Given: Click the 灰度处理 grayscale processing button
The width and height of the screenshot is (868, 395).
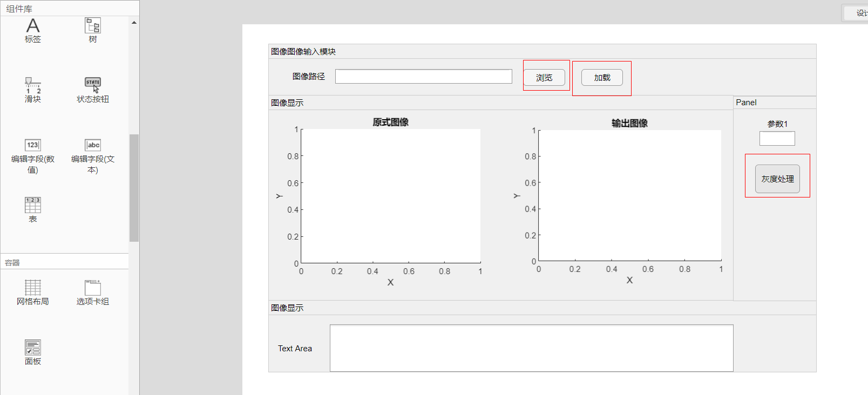Looking at the screenshot, I should pyautogui.click(x=777, y=179).
